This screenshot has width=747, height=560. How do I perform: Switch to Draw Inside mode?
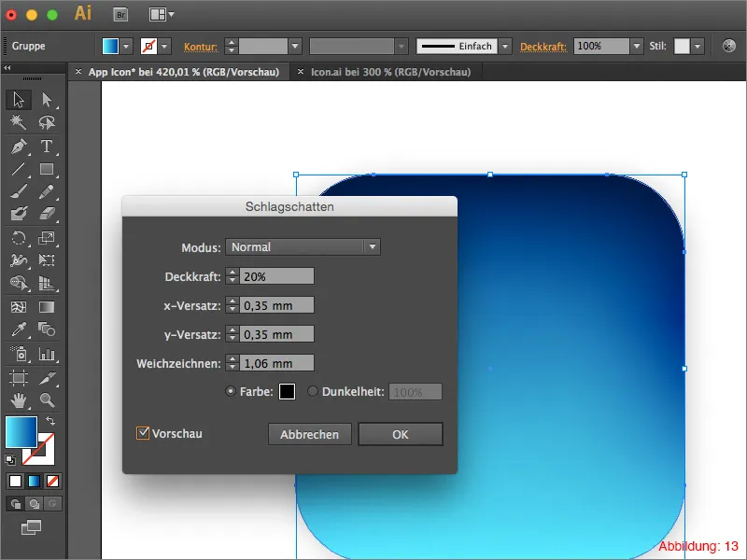pos(52,504)
